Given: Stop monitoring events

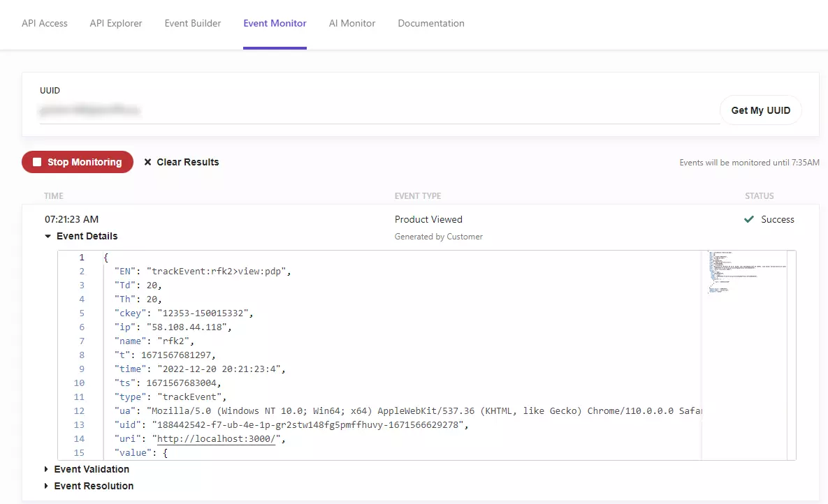Looking at the screenshot, I should coord(78,162).
